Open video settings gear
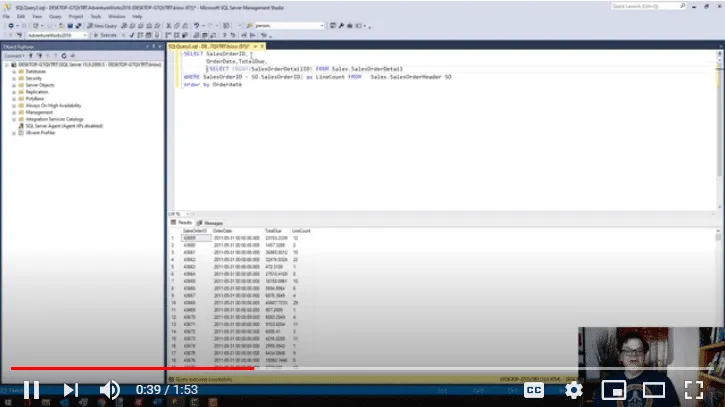This screenshot has width=725, height=407. 573,390
